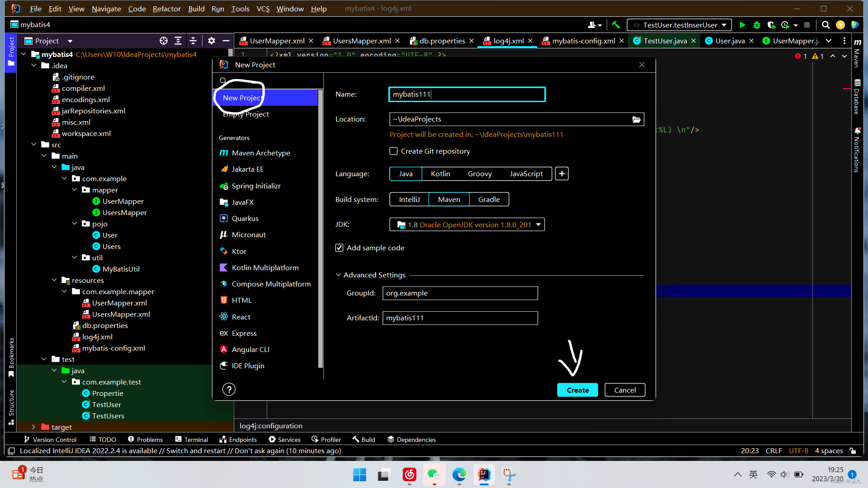The image size is (868, 488).
Task: Click the green Run button in toolbar
Action: tap(742, 25)
